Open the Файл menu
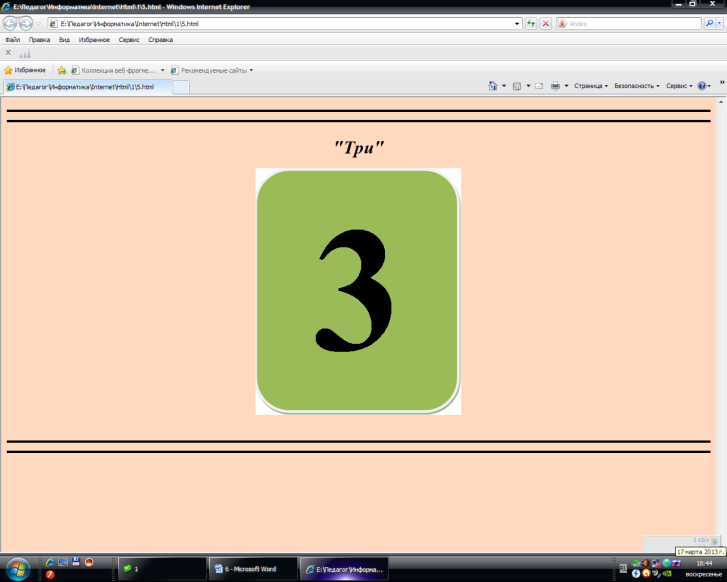727x582 pixels. click(13, 40)
